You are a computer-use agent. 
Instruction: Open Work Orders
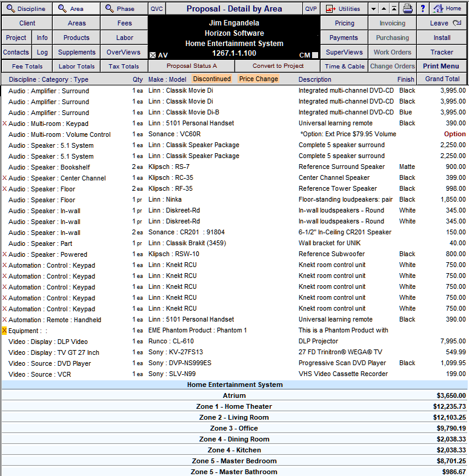pyautogui.click(x=393, y=52)
